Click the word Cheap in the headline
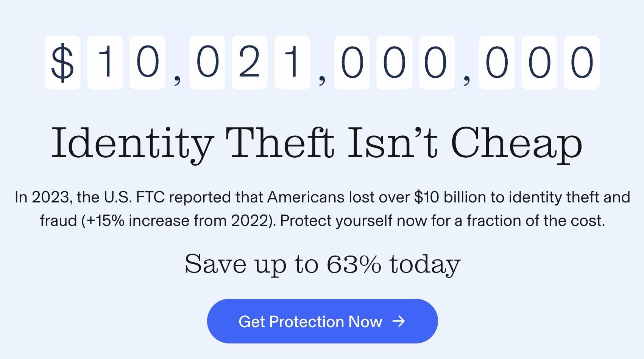The image size is (644, 359). click(x=516, y=144)
